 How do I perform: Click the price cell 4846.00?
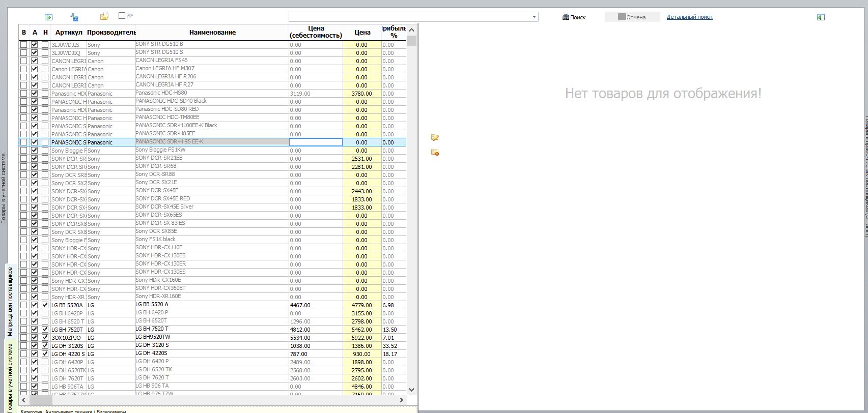362,387
